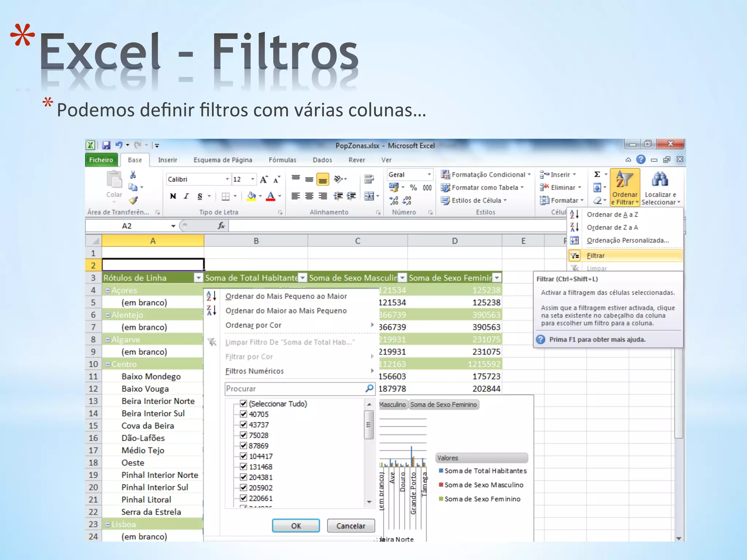Click the wrap text icon
Viewport: 747px width, 560px height.
(x=369, y=179)
